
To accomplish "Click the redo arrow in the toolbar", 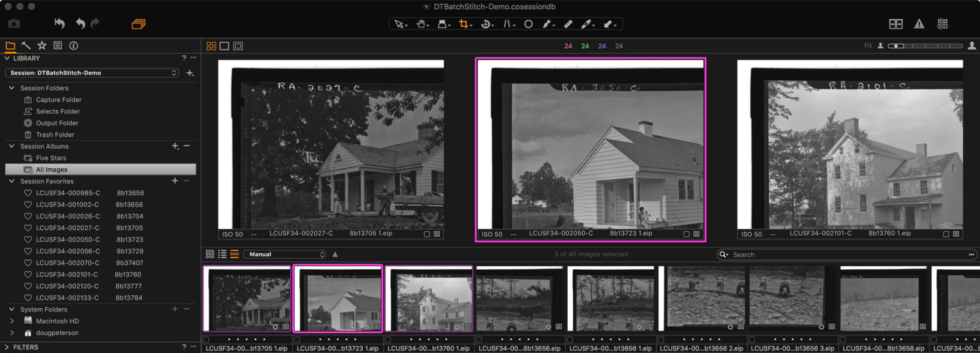I will 95,24.
